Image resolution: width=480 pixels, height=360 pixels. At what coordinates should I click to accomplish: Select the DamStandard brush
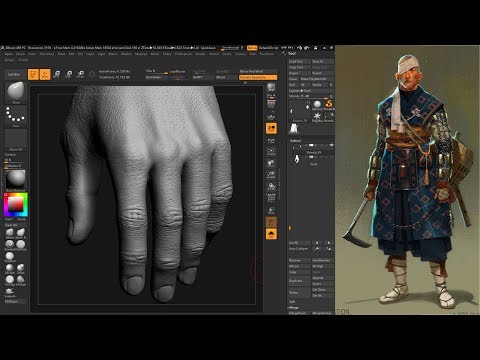point(21,245)
